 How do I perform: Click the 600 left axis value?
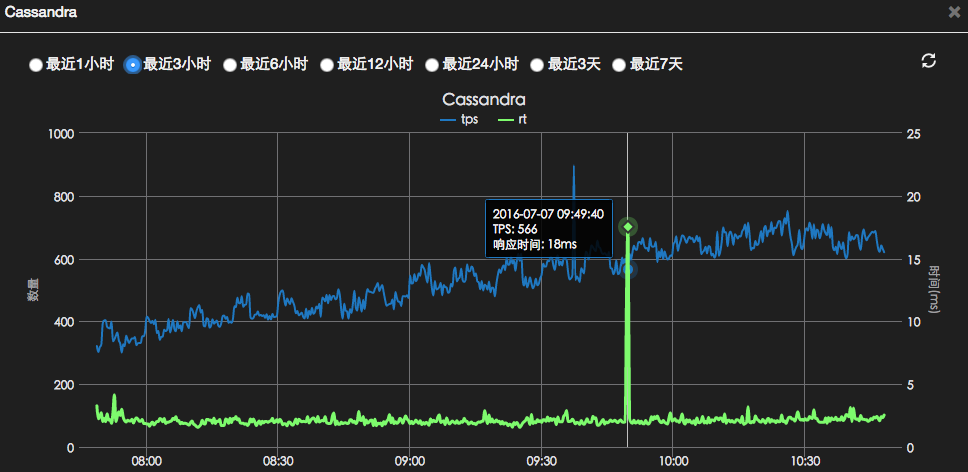(64, 260)
